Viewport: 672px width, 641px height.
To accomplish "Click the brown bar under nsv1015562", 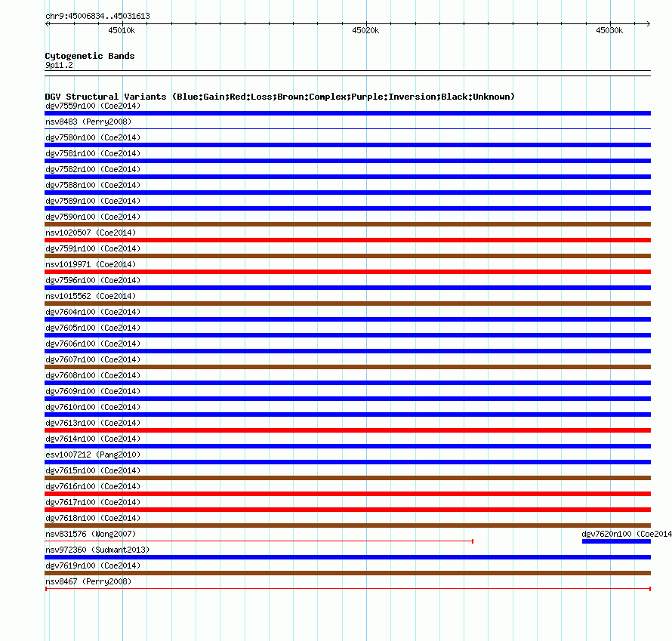I will pyautogui.click(x=347, y=304).
